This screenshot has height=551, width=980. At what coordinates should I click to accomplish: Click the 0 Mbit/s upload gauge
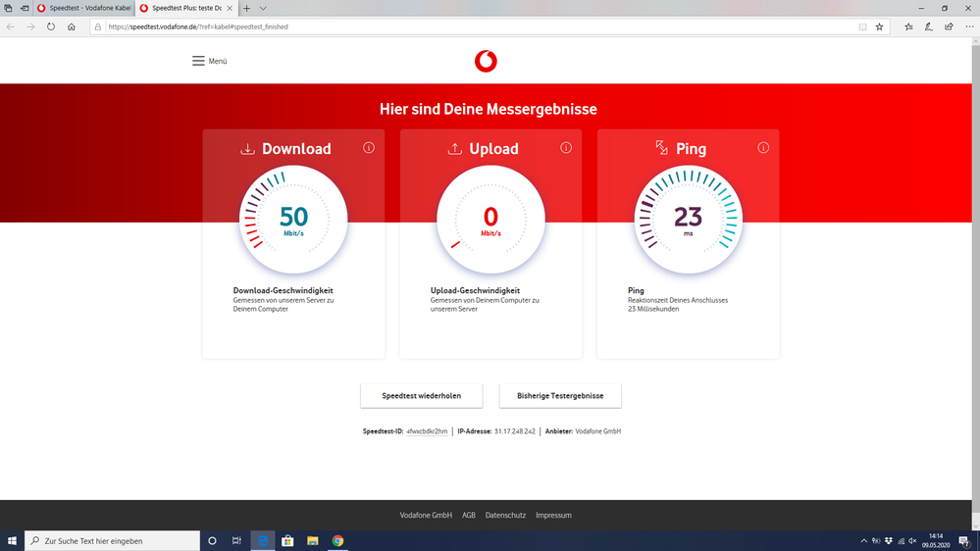coord(490,220)
